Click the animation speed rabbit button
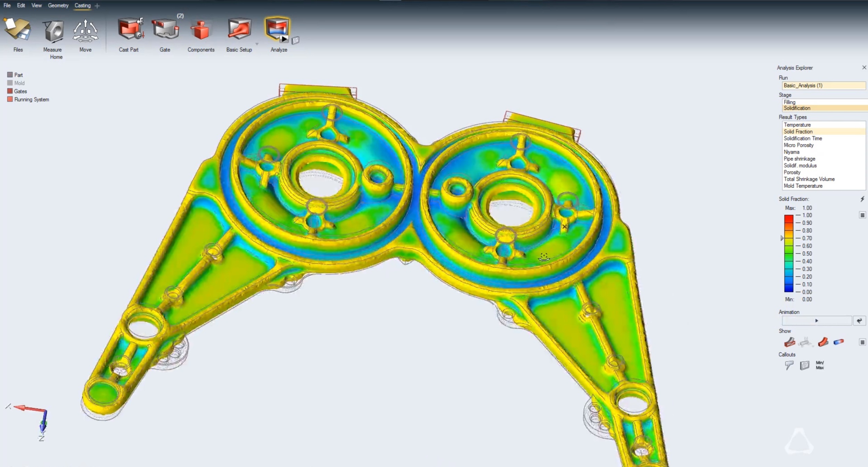Screen dimensions: 868x467 pyautogui.click(x=859, y=321)
